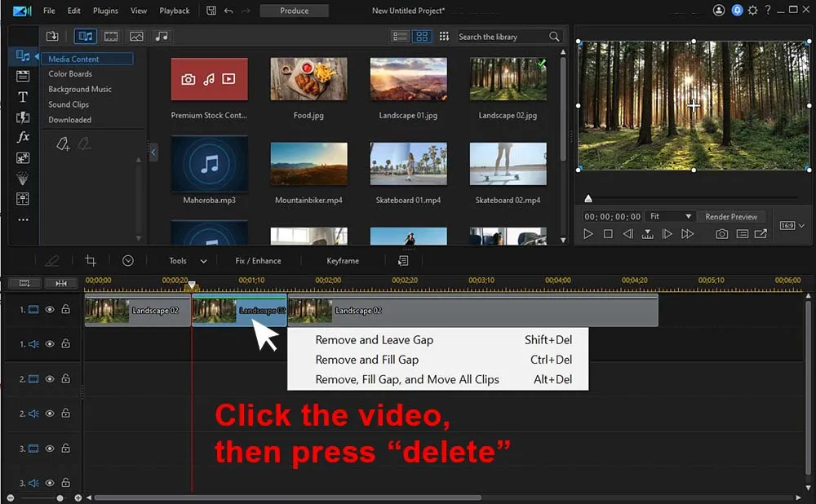Screen dimensions: 816x504
Task: Open the video-only library filter icon
Action: (111, 36)
